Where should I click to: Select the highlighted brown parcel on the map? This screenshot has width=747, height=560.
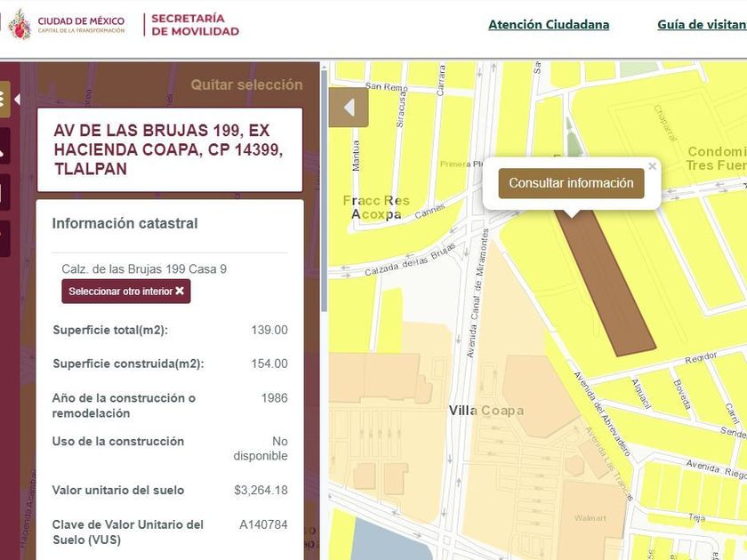coord(607,285)
